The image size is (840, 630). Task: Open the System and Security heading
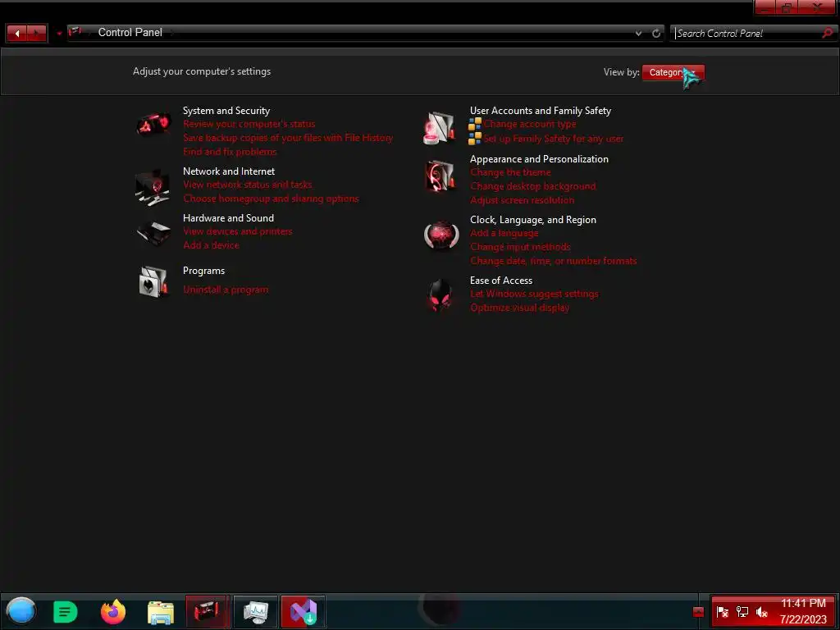pos(226,111)
